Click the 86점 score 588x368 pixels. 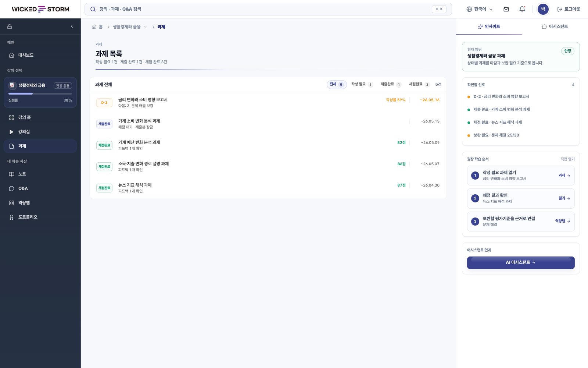click(401, 164)
